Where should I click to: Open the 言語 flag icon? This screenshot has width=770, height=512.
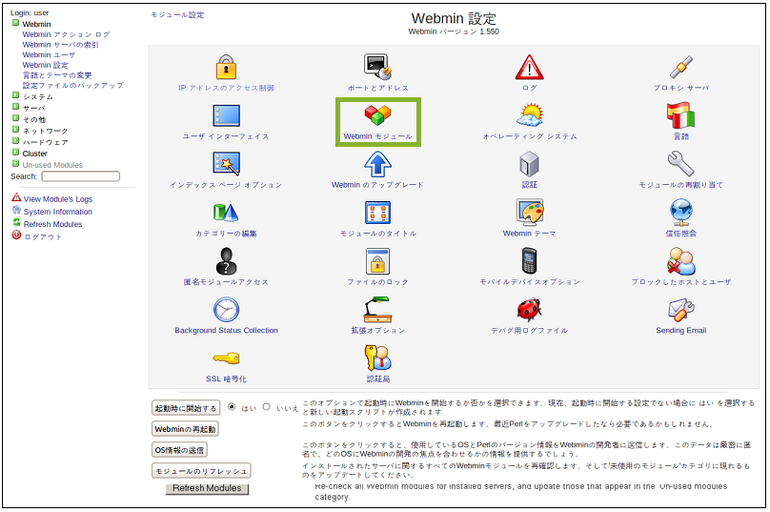click(681, 115)
